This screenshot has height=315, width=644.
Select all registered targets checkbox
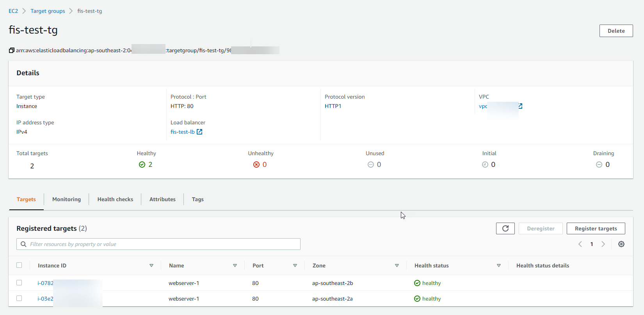coord(19,265)
